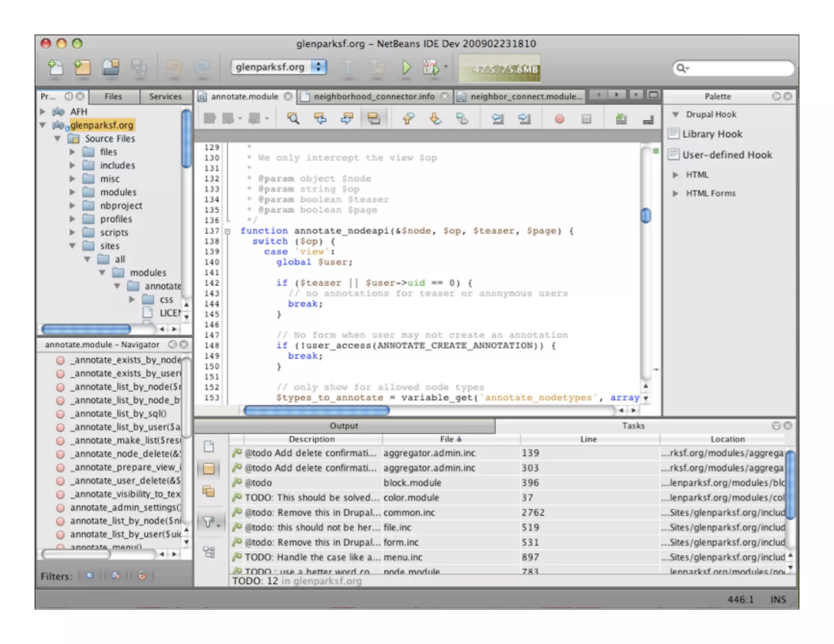Expand the HTML Forms palette category
Image resolution: width=834 pixels, height=644 pixels.
pyautogui.click(x=675, y=193)
